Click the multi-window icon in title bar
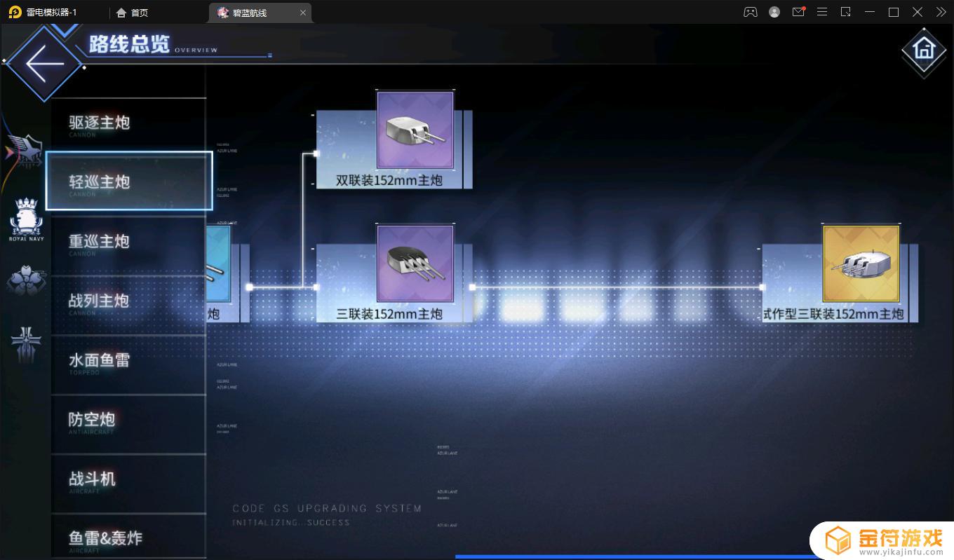The image size is (954, 560). point(846,12)
